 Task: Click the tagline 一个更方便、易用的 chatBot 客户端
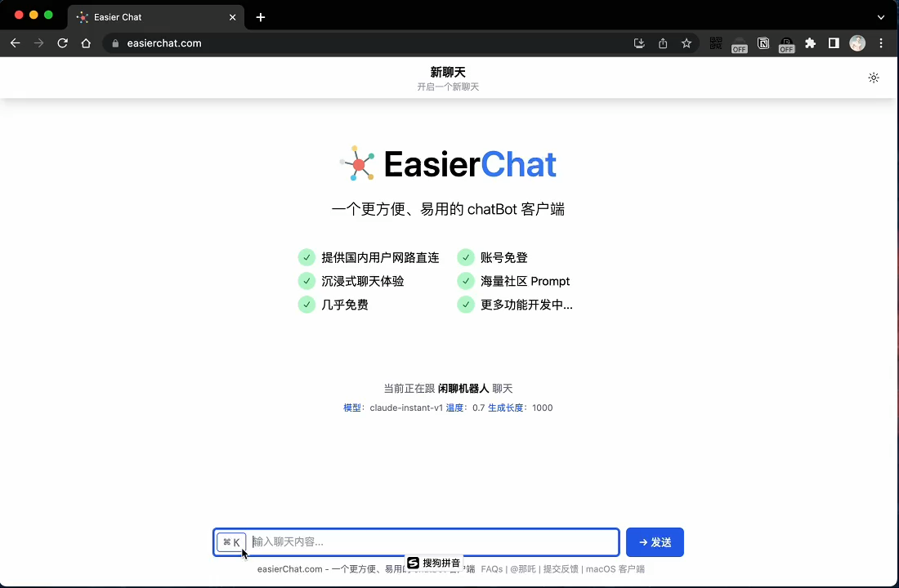pos(448,209)
